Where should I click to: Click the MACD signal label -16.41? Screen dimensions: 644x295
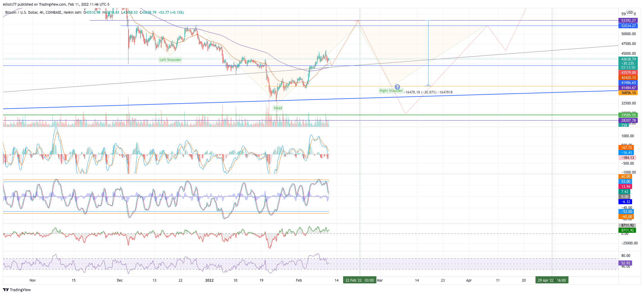(x=626, y=153)
